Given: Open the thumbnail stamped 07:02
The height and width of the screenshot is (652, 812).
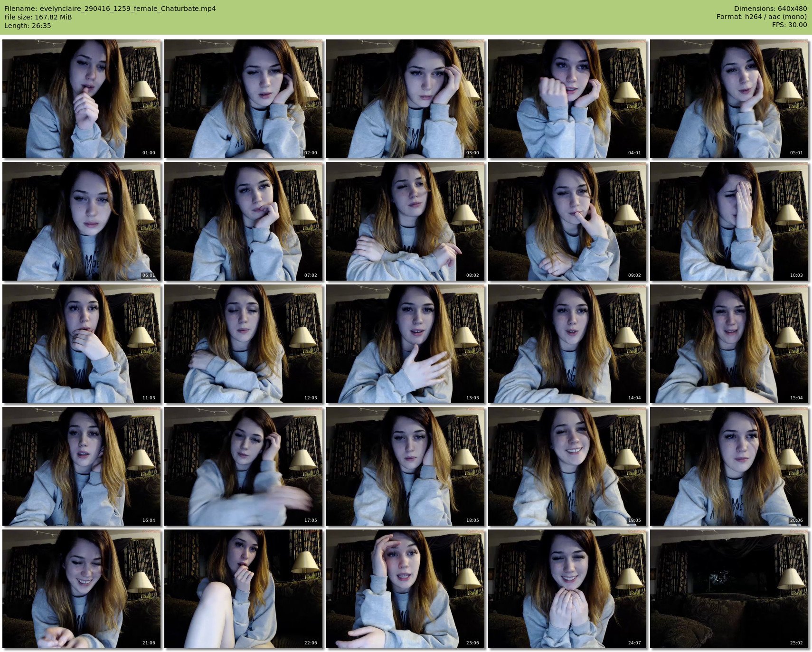Looking at the screenshot, I should tap(244, 221).
